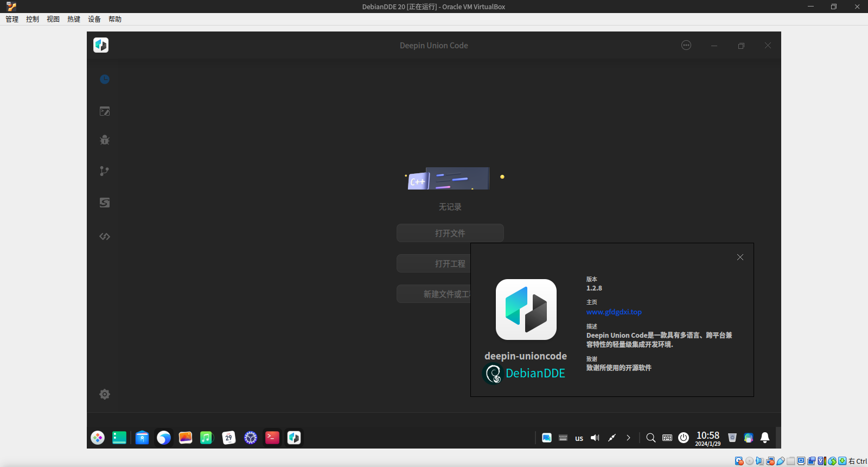Click the multitasking view dock icon

[119, 438]
